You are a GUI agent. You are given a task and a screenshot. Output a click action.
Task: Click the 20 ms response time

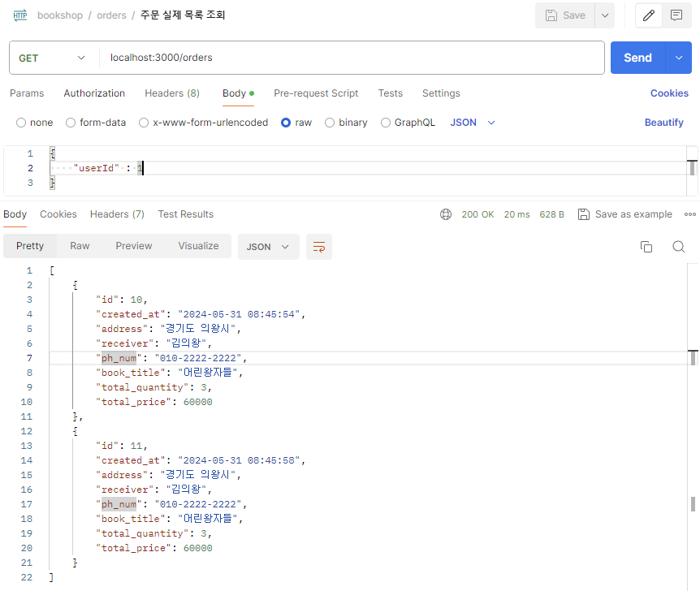(x=516, y=214)
